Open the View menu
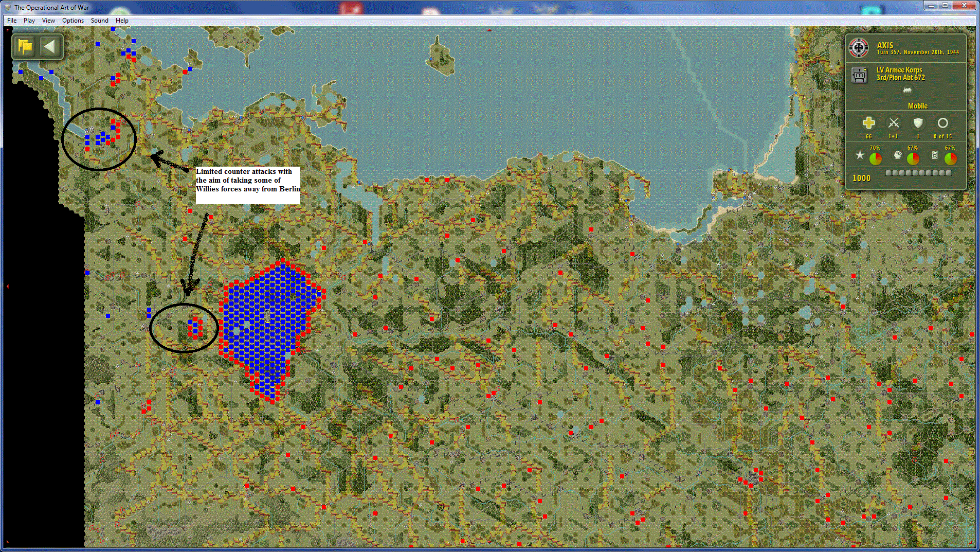980x552 pixels. (x=48, y=21)
